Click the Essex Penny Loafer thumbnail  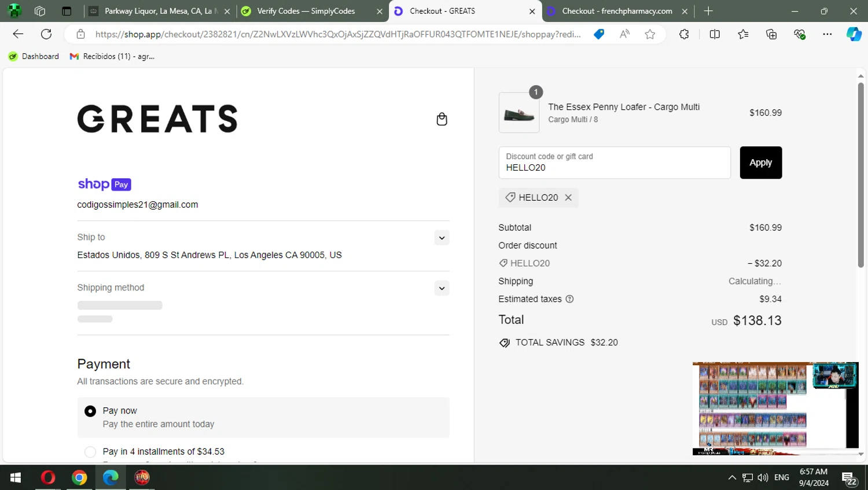click(x=519, y=113)
